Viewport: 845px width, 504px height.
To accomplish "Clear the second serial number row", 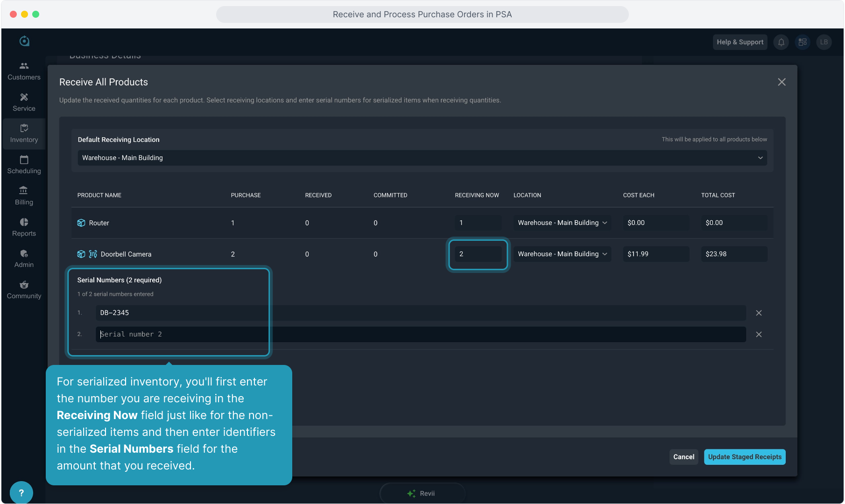I will coord(759,335).
